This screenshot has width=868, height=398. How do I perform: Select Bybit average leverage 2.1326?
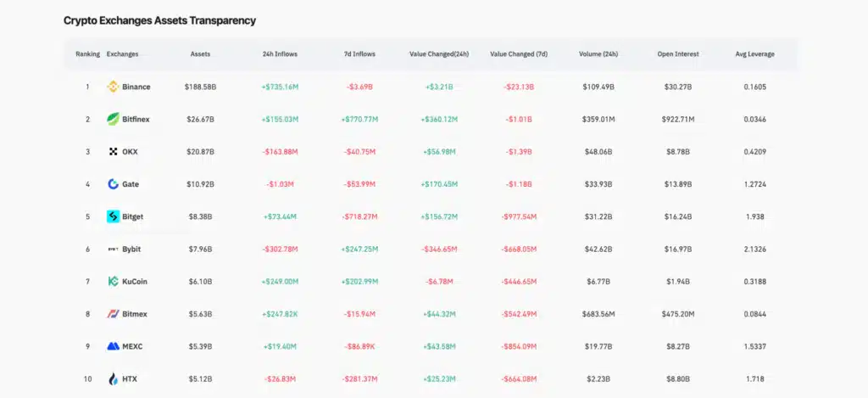(755, 249)
